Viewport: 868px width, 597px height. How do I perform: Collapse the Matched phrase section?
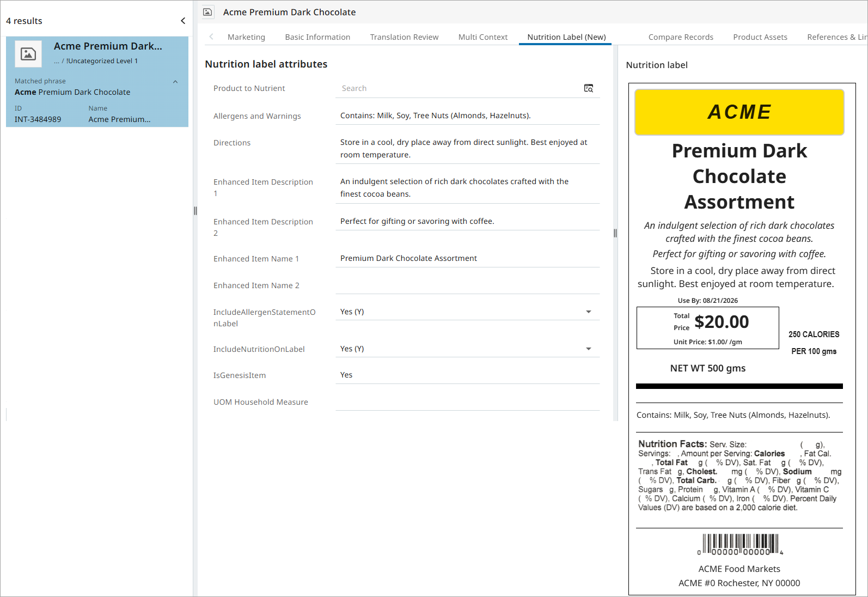[175, 82]
